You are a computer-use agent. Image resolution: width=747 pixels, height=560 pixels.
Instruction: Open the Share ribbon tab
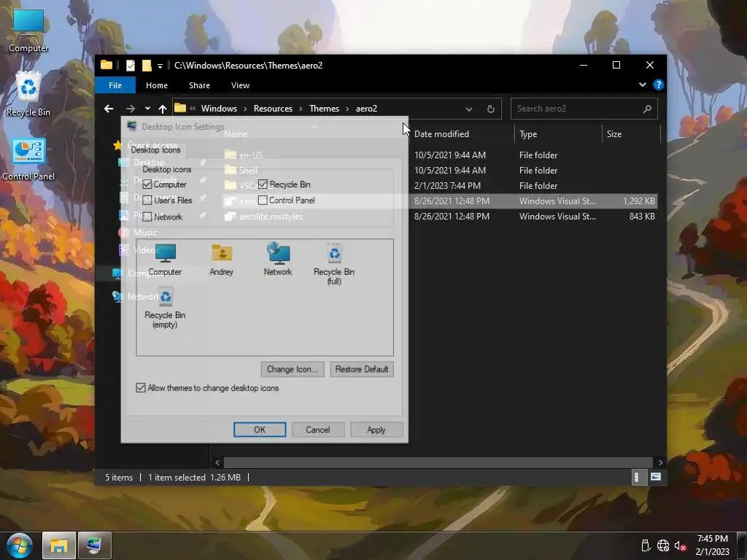(199, 85)
